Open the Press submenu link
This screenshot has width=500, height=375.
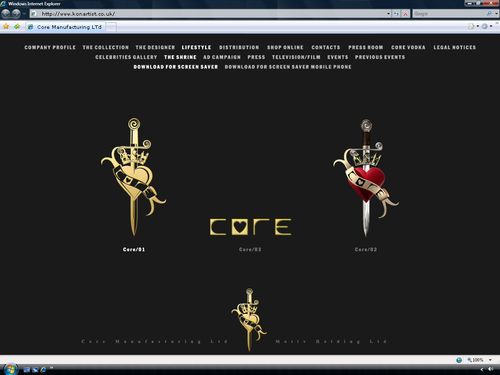pos(256,57)
